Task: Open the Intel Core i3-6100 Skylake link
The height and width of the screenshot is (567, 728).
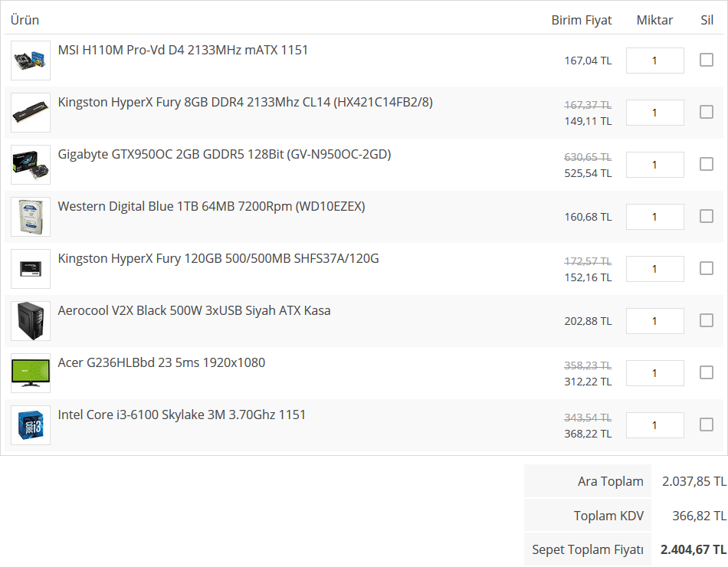Action: [x=182, y=415]
